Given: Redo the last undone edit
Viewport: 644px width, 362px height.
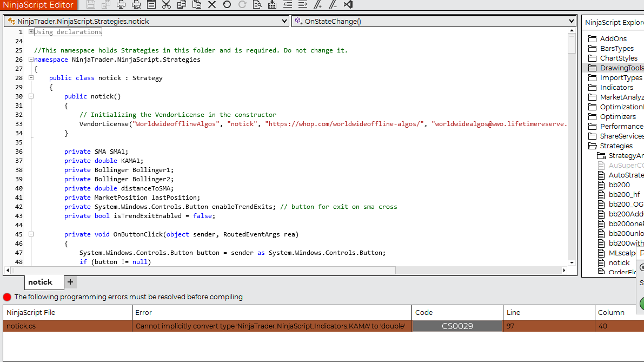Looking at the screenshot, I should 242,4.
